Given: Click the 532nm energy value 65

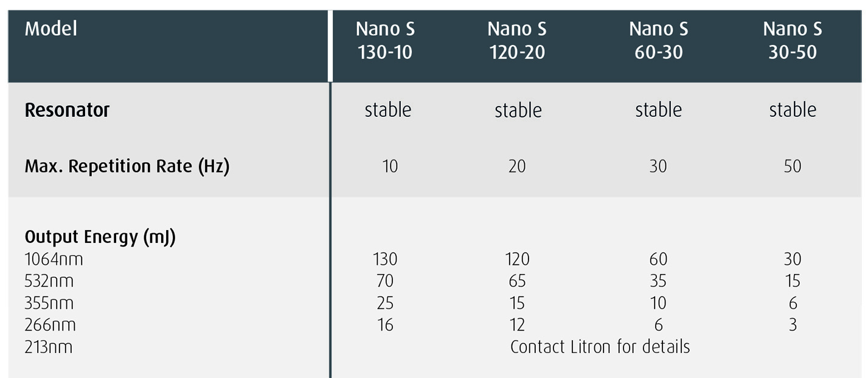Looking at the screenshot, I should pyautogui.click(x=517, y=281).
